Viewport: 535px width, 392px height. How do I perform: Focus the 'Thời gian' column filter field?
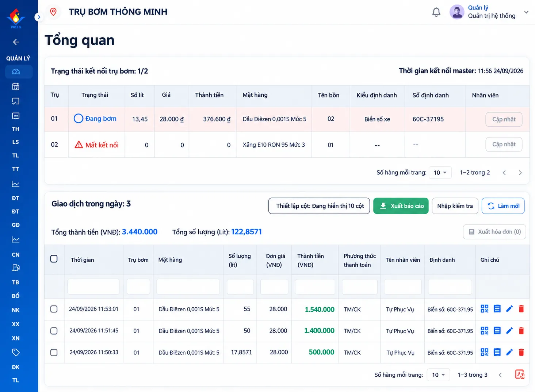93,287
